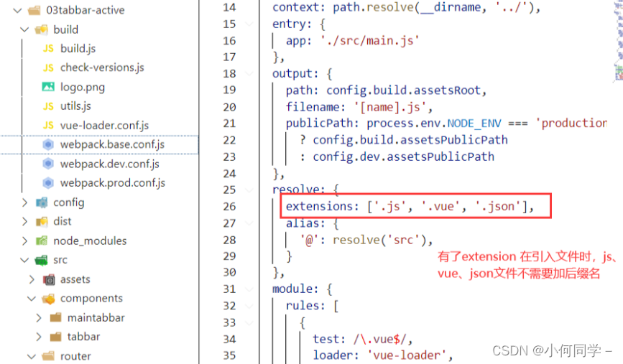Viewport: 623px width, 364px height.
Task: Expand the node_modules folder
Action: [24, 241]
